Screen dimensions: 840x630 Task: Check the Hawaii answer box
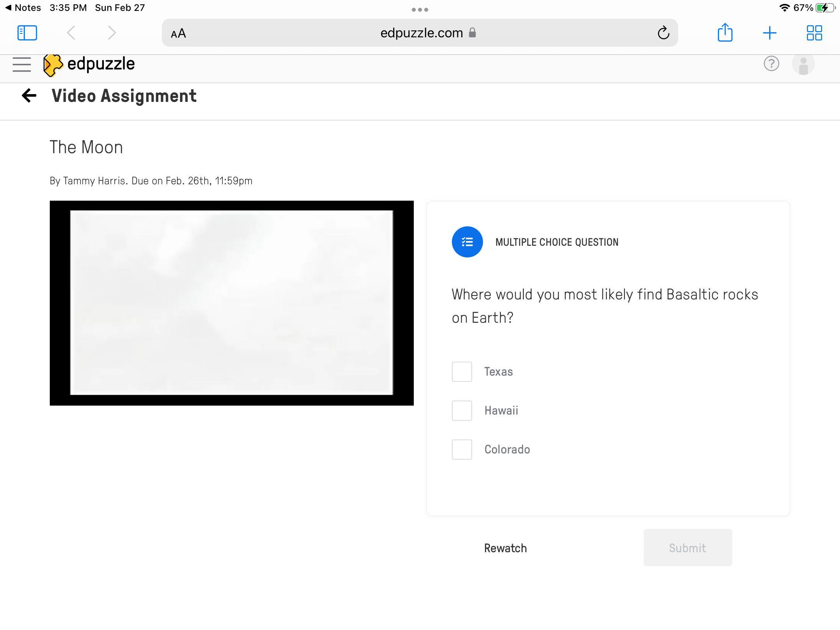462,411
